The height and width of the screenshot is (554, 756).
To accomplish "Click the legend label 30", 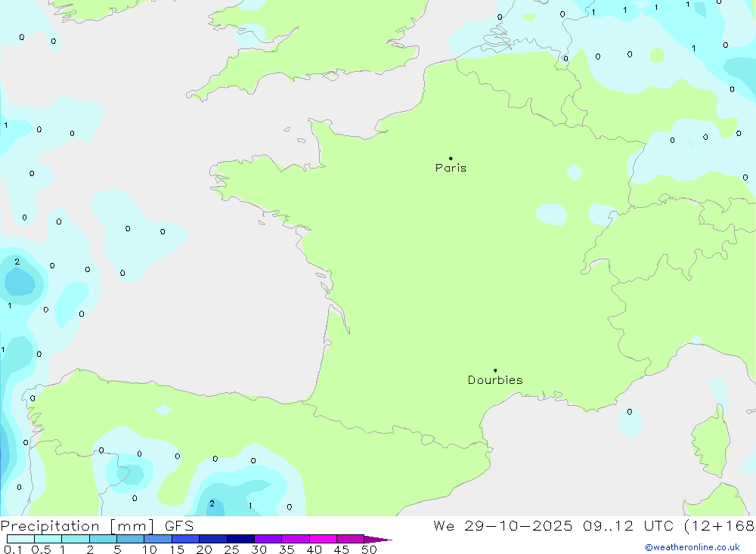I will point(259,549).
